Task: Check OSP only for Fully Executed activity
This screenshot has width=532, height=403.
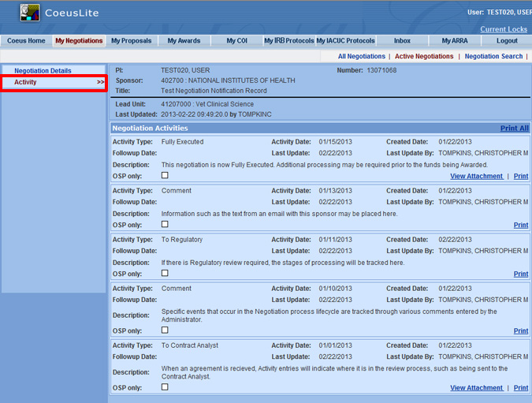Action: point(165,175)
